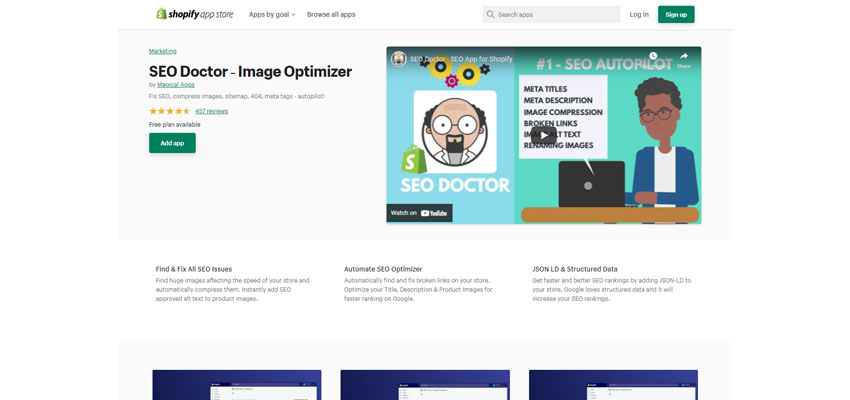The width and height of the screenshot is (850, 400).
Task: Select the Find & Fix All SEO Issues heading
Action: click(x=194, y=269)
